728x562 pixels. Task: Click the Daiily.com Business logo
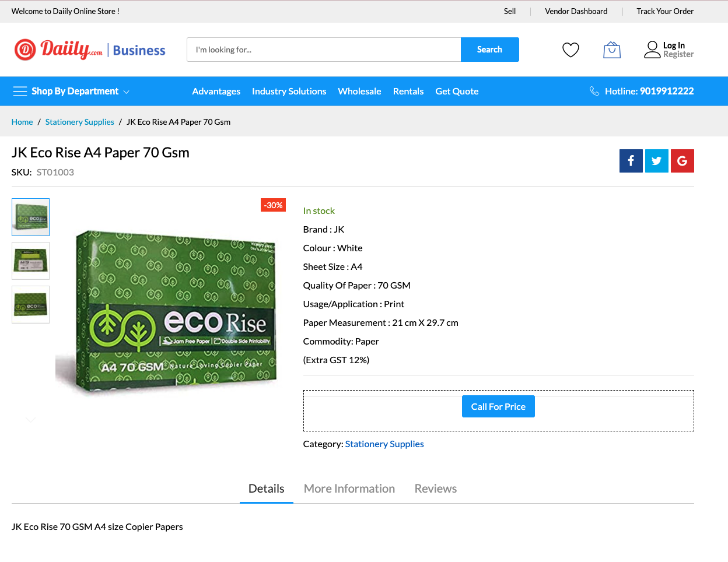coord(90,50)
